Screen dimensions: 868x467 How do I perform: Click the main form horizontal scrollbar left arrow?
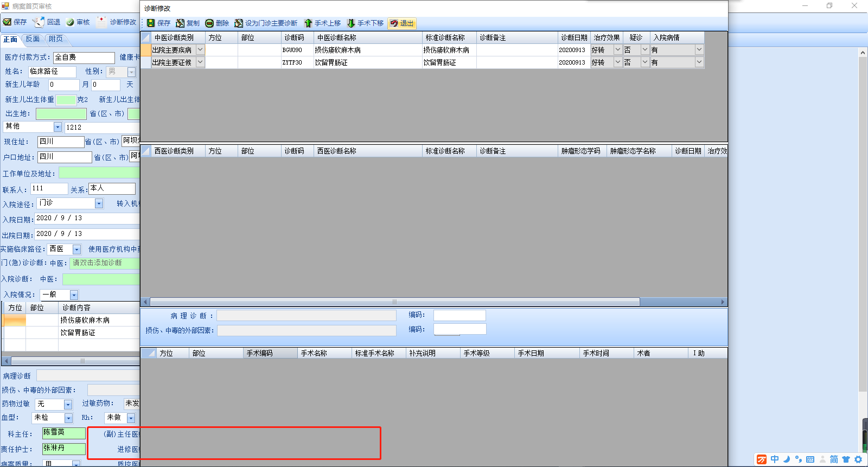(x=7, y=361)
